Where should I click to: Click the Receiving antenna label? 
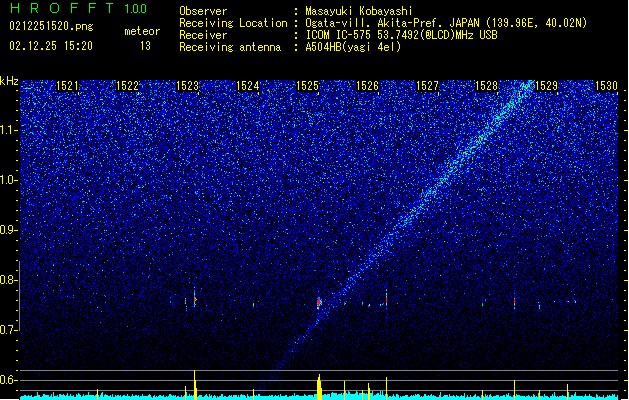pos(230,47)
